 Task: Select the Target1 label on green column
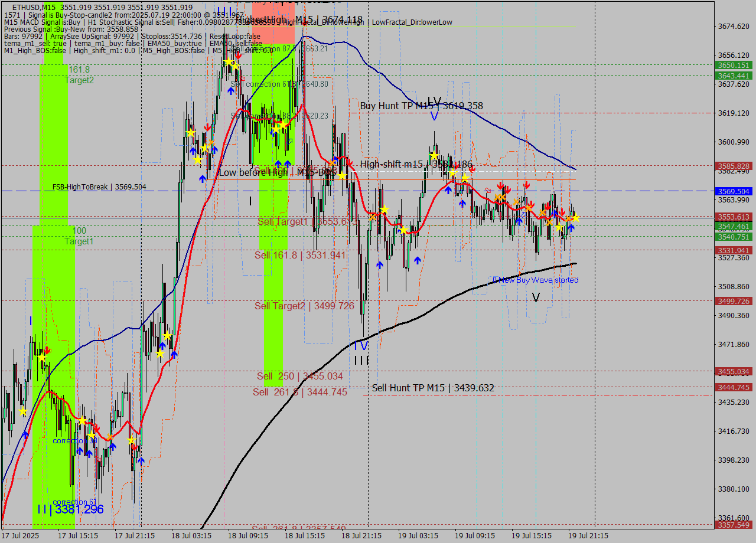(79, 241)
